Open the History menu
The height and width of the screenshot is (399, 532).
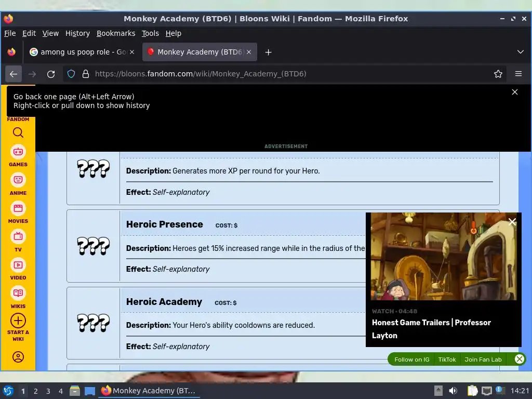coord(77,33)
